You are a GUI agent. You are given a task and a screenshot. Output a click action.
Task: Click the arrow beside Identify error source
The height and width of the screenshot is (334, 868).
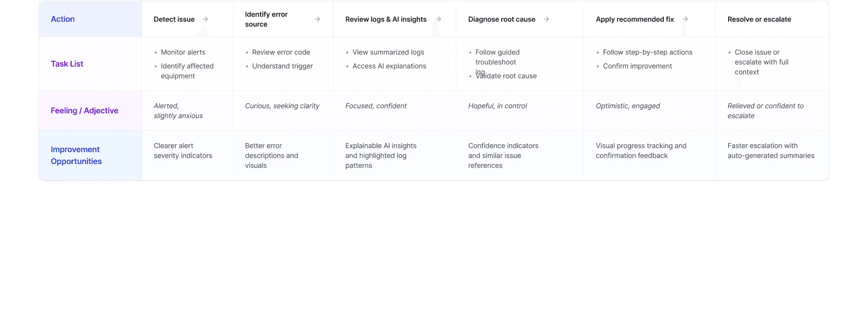coord(317,19)
